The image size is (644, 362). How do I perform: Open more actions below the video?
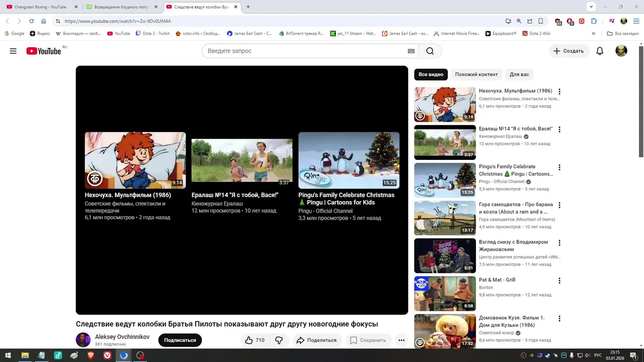401,340
